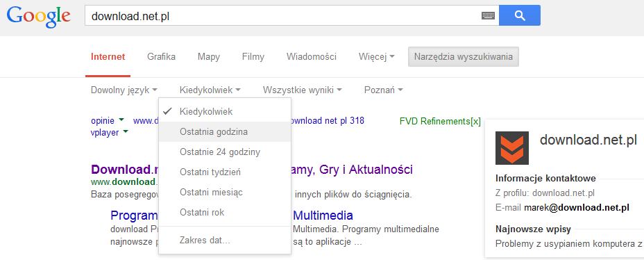Click the blue search magnifier button
This screenshot has height=260, width=644.
pyautogui.click(x=520, y=15)
